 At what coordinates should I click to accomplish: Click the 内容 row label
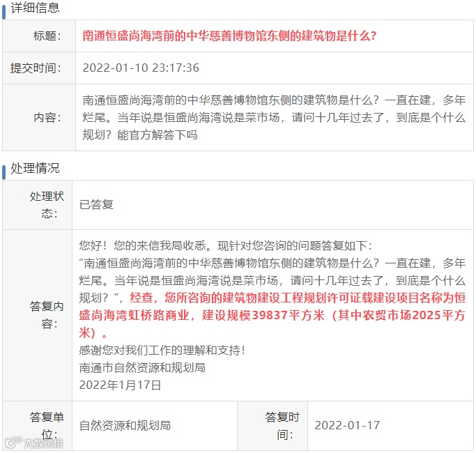(47, 118)
